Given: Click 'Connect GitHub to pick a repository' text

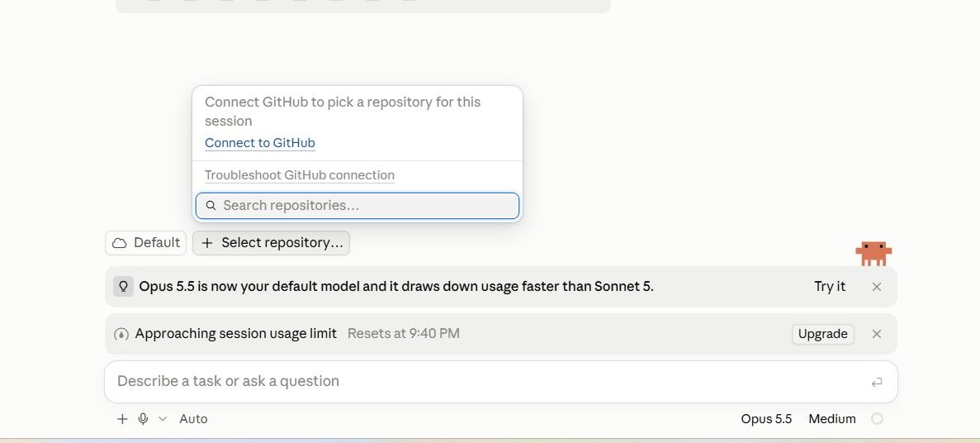Looking at the screenshot, I should pyautogui.click(x=343, y=112).
